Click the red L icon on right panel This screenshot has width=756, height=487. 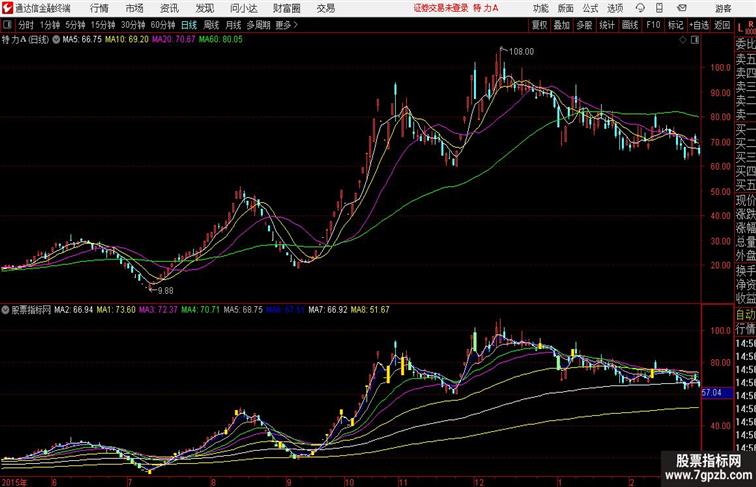coord(741,28)
